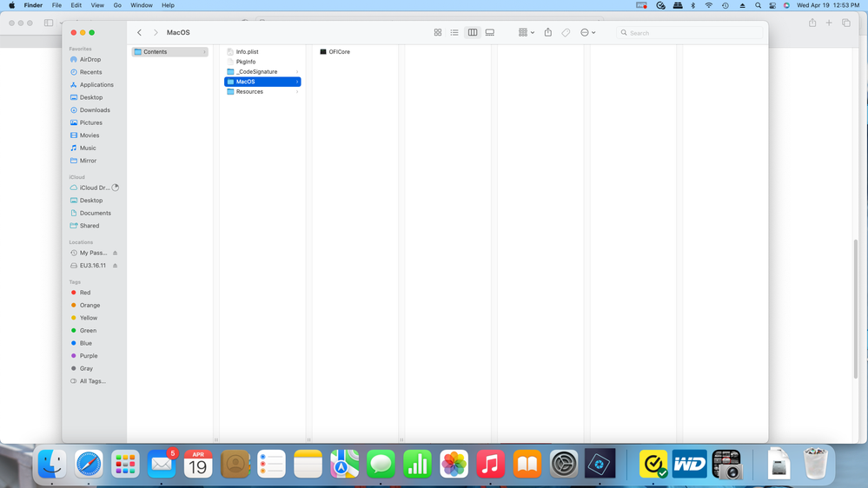Open Movies in sidebar
Image resolution: width=868 pixels, height=488 pixels.
(x=89, y=135)
